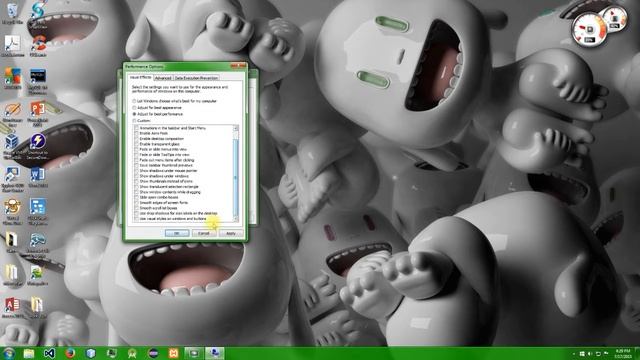
Task: Open the blue cube taskbar icon
Action: (x=91, y=353)
